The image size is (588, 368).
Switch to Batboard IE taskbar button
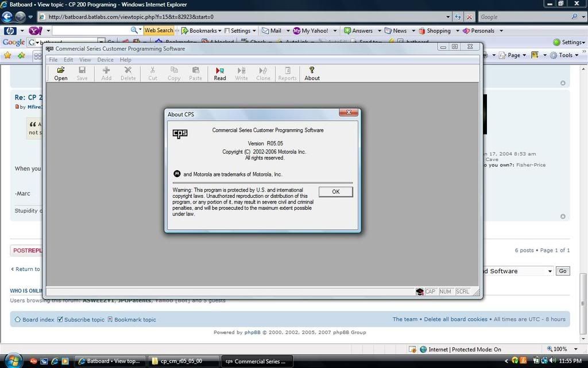(110, 361)
